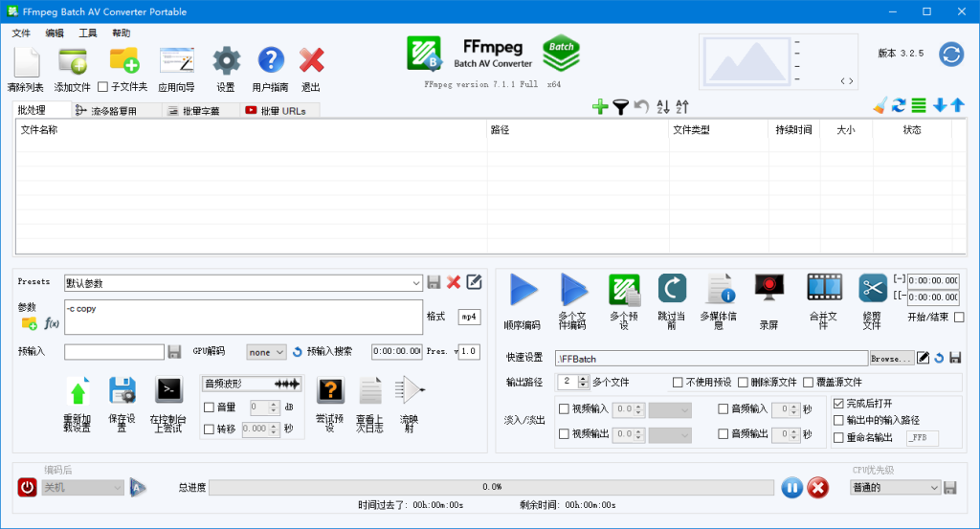Toggle 覆盖源文件 checkbox
The width and height of the screenshot is (980, 529).
pos(808,383)
